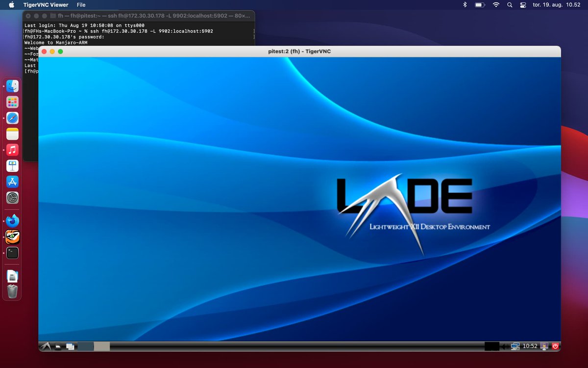Open the TigerVNC Viewer application menu
The height and width of the screenshot is (368, 588).
(x=46, y=5)
